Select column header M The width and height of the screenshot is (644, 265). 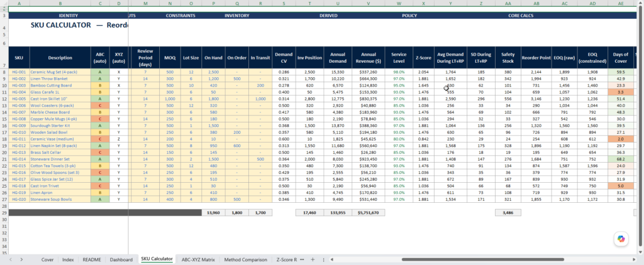145,3
